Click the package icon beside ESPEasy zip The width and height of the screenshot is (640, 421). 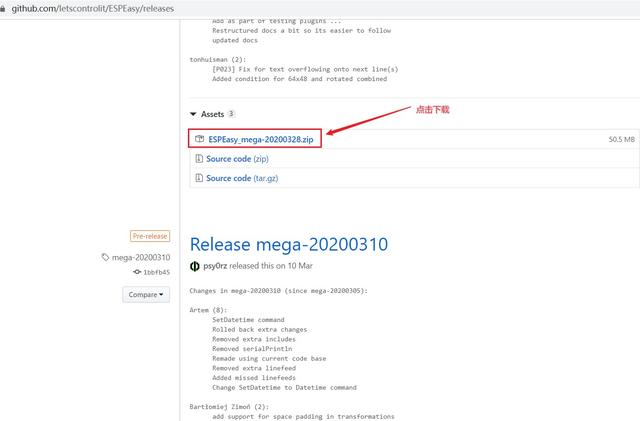[x=200, y=139]
